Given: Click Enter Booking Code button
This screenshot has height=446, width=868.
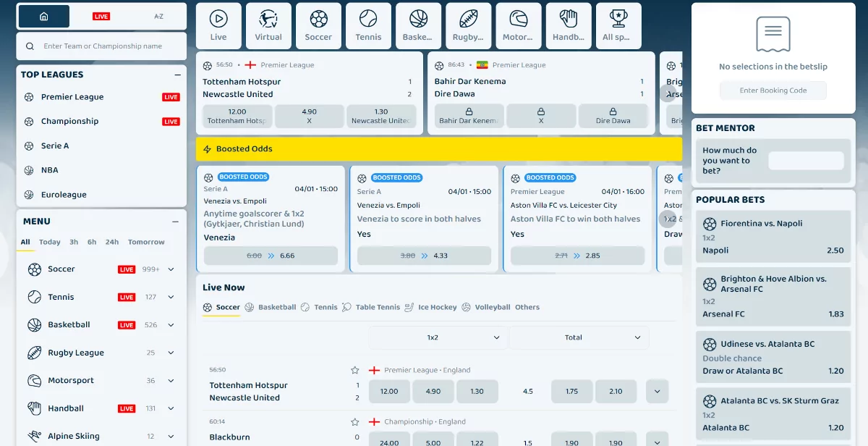Looking at the screenshot, I should tap(773, 91).
